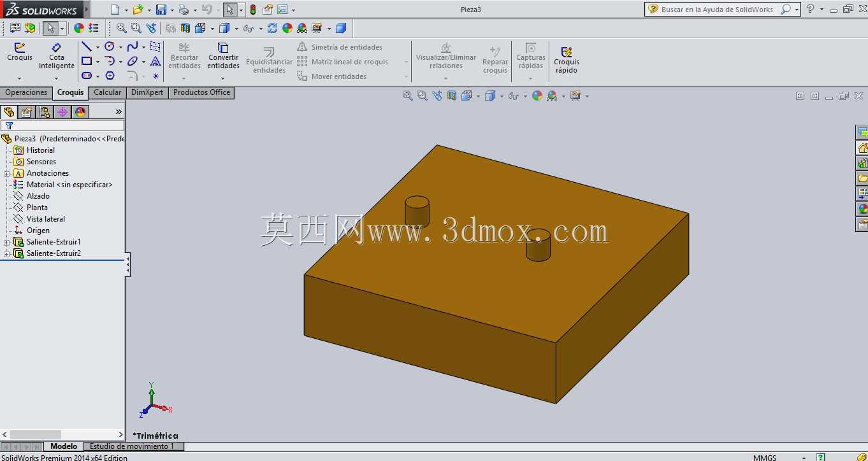Open Convertir entidades dropdown arrow
Image resolution: width=868 pixels, height=461 pixels.
pyautogui.click(x=222, y=78)
